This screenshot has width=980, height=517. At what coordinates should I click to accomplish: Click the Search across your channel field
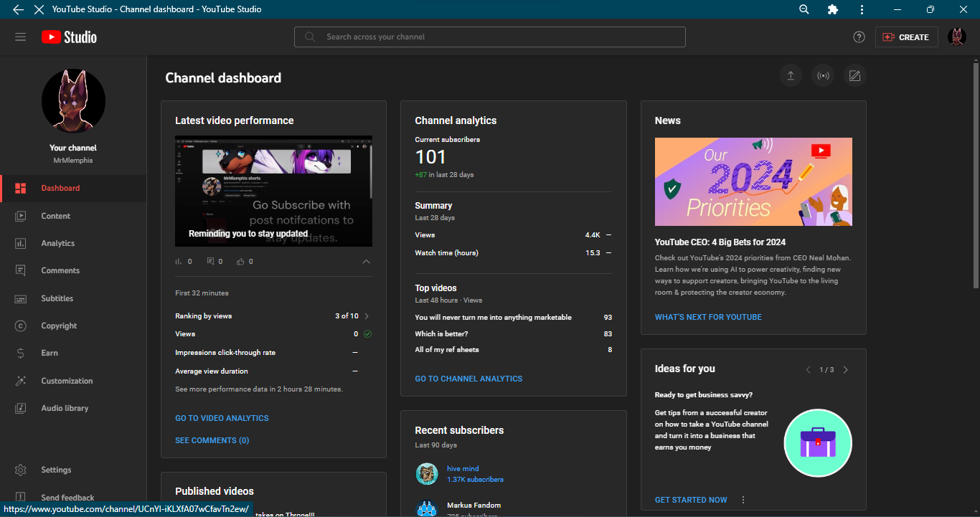(x=489, y=37)
